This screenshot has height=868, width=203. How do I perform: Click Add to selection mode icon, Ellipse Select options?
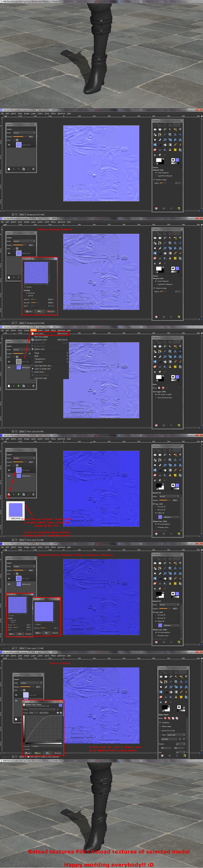tap(169, 718)
